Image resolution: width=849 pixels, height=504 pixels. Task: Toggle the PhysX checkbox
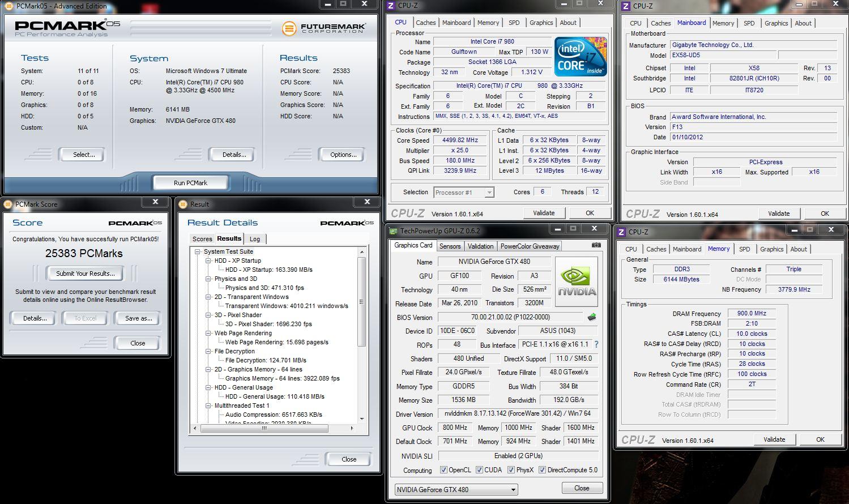(511, 470)
